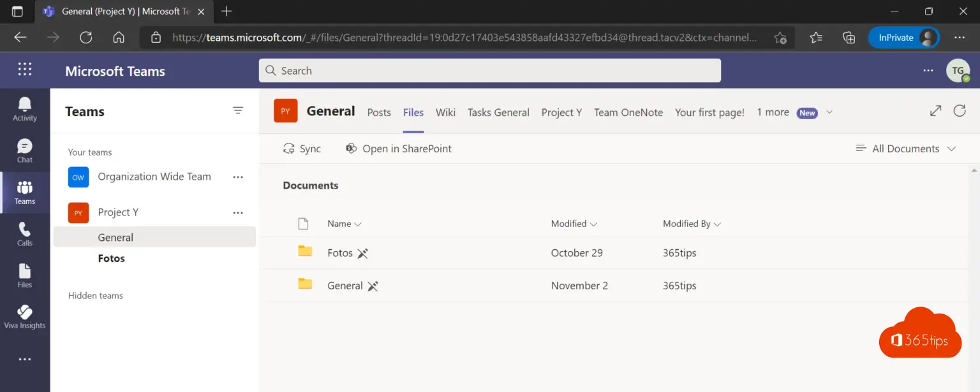Open the Fotos channel under Project Y

coord(111,258)
